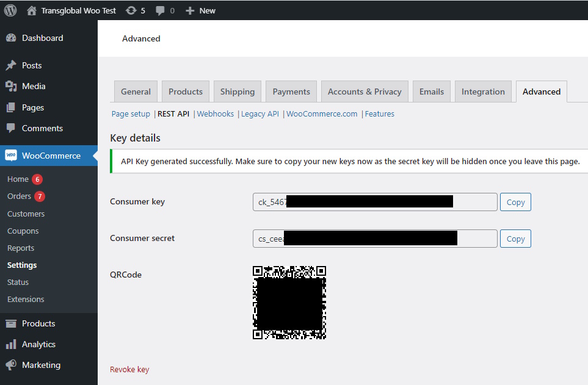Switch to the Products settings tab
588x385 pixels.
(186, 92)
